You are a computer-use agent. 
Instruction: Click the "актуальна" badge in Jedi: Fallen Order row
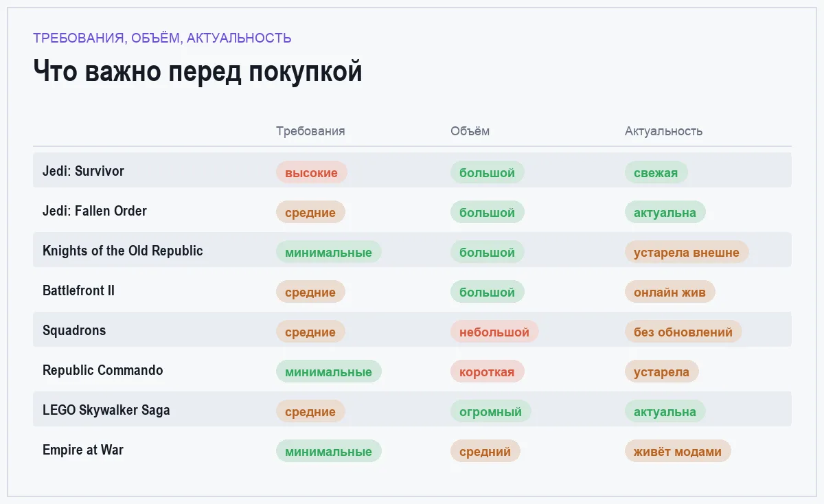click(665, 212)
